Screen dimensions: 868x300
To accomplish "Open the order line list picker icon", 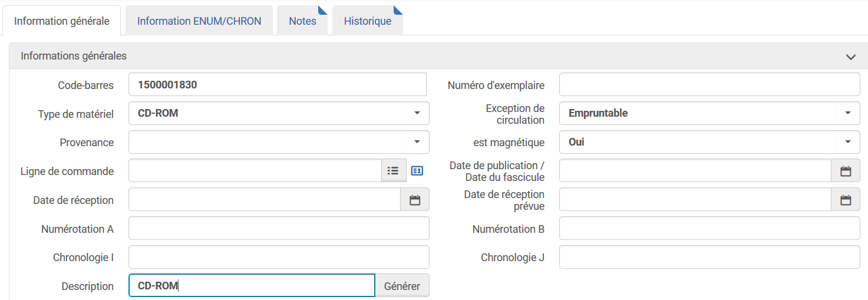I will click(x=393, y=171).
